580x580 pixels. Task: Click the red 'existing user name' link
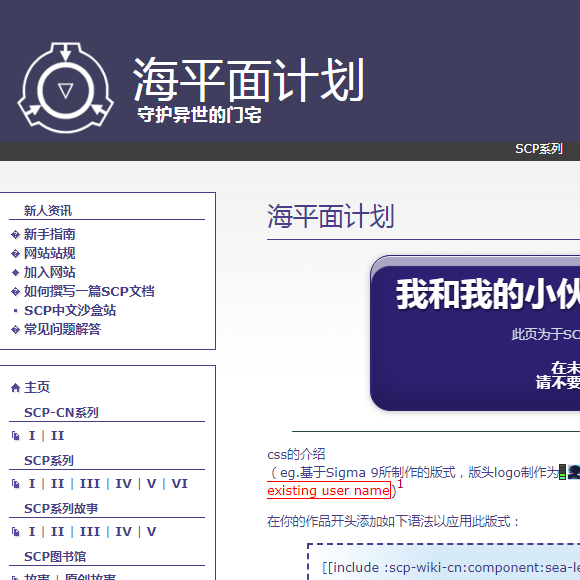pos(328,490)
